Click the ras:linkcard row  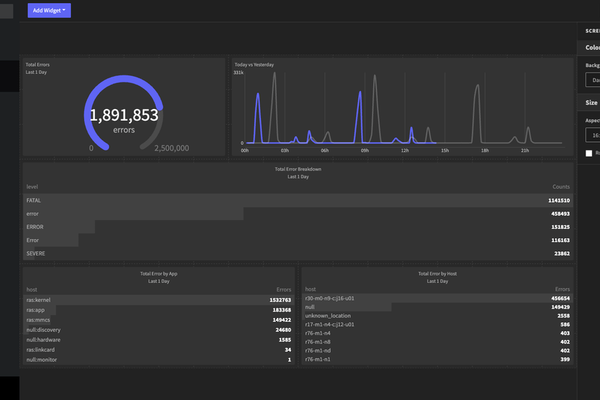(159, 349)
